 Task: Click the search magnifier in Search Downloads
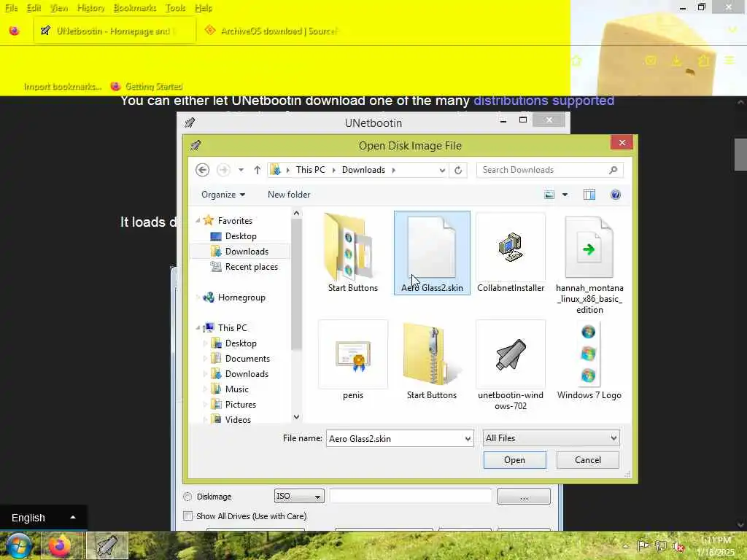point(613,170)
